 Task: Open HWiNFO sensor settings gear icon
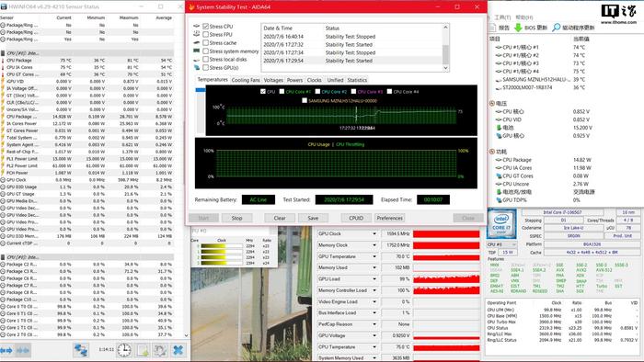click(x=160, y=350)
